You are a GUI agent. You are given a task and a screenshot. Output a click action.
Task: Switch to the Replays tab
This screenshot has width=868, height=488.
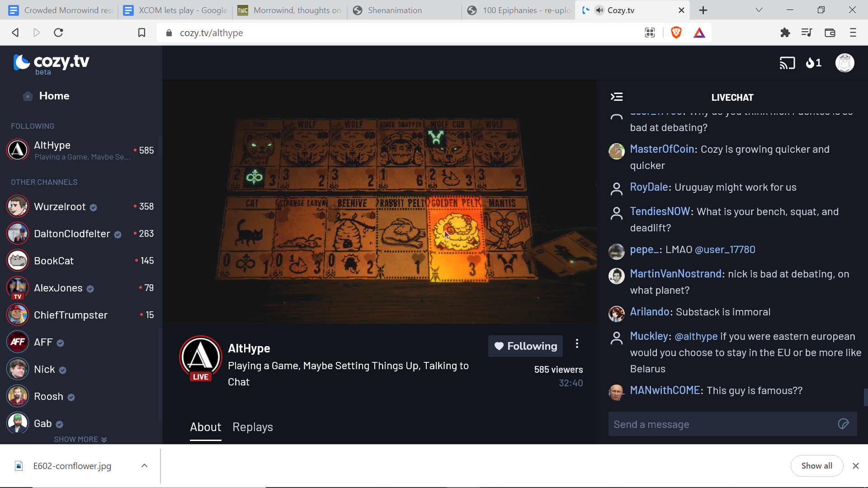(x=253, y=427)
